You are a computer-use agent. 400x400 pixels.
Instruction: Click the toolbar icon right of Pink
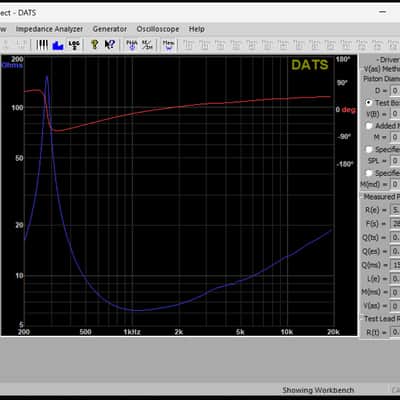pos(147,45)
